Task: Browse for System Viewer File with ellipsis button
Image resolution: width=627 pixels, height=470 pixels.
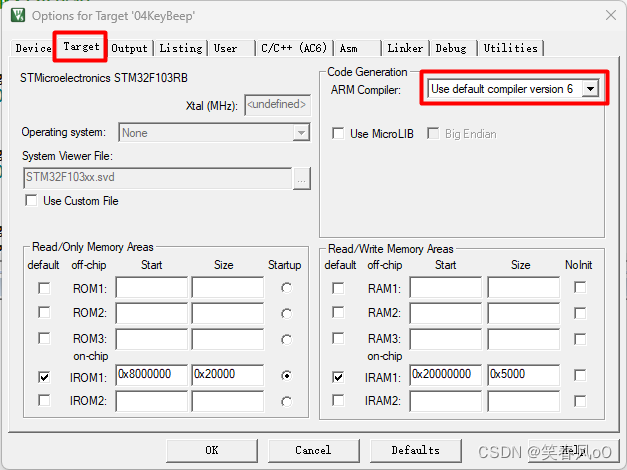Action: 302,178
